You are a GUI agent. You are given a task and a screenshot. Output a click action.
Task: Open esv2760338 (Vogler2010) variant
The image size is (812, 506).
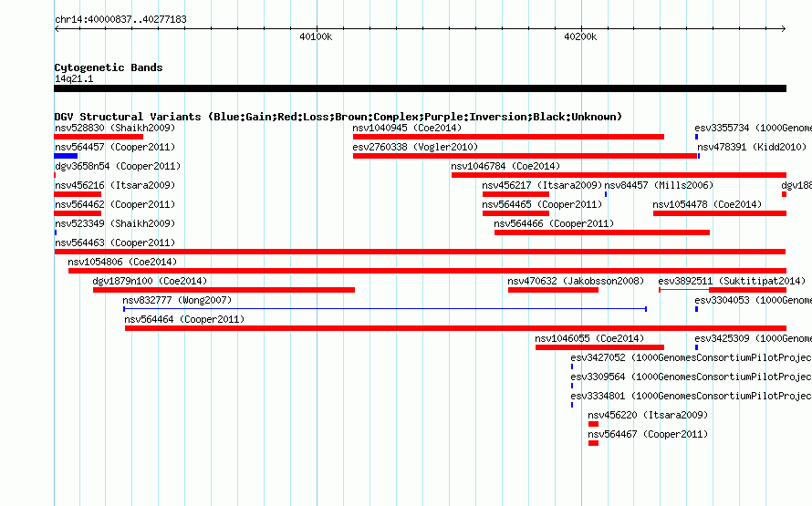415,147
